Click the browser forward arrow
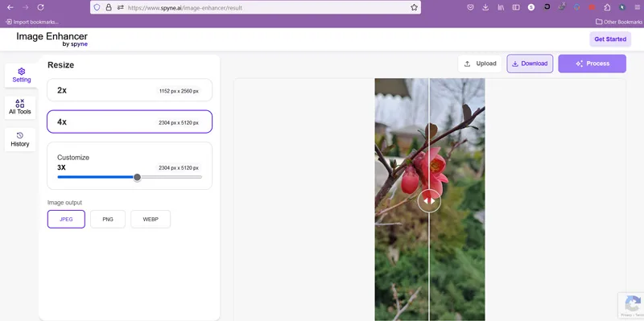This screenshot has width=644, height=321. [x=26, y=7]
